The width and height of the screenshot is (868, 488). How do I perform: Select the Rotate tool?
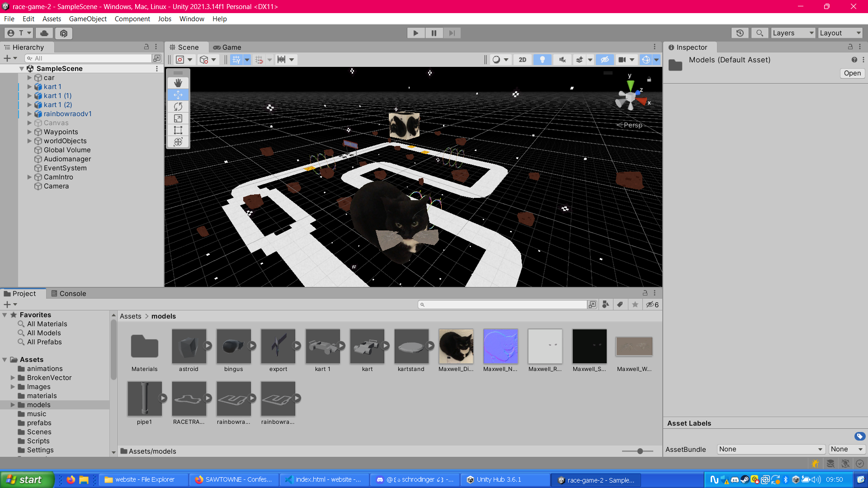pyautogui.click(x=178, y=107)
